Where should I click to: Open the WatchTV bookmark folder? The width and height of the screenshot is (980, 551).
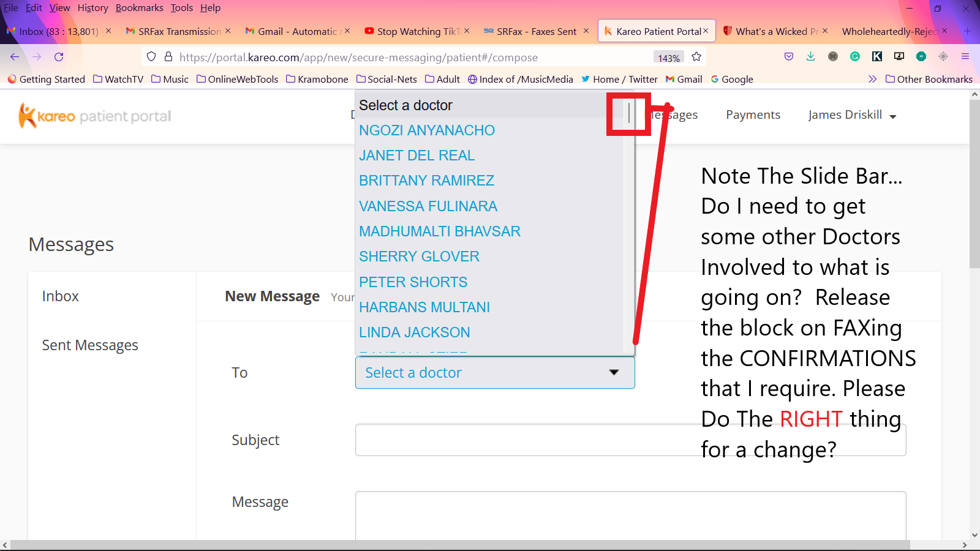pos(118,79)
